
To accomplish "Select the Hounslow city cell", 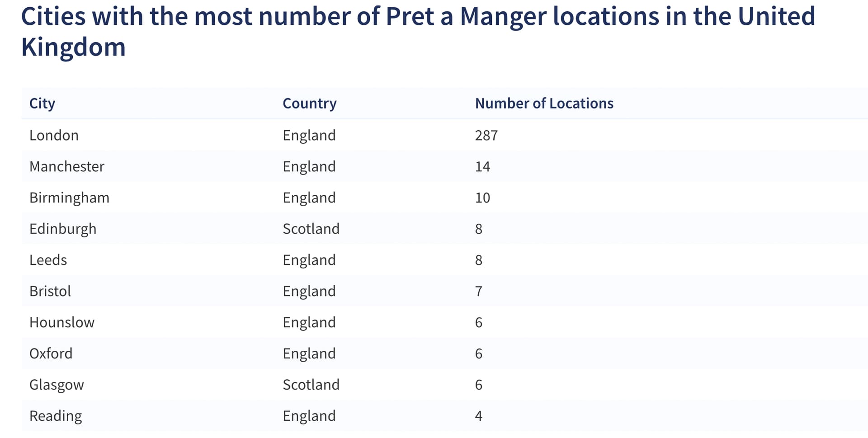I will tap(62, 322).
